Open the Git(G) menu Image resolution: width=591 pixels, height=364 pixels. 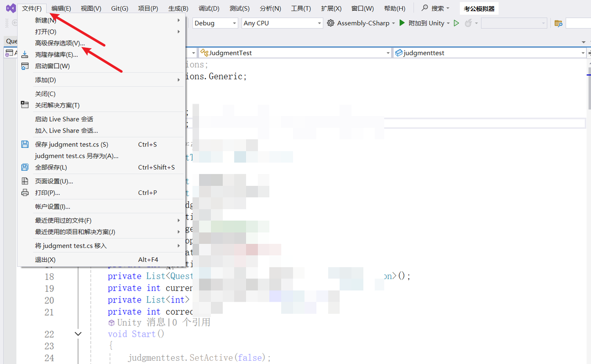119,9
